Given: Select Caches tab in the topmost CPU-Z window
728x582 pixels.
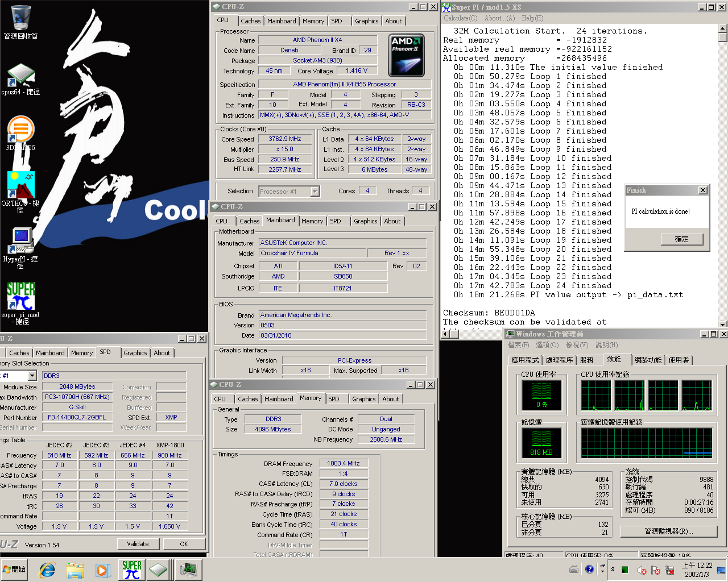Looking at the screenshot, I should pyautogui.click(x=250, y=21).
